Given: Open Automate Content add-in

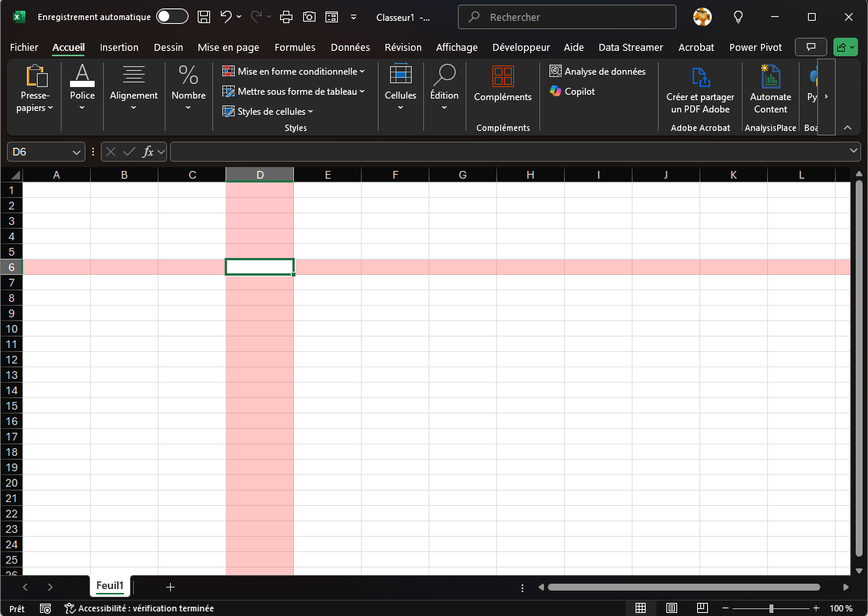Looking at the screenshot, I should 770,91.
